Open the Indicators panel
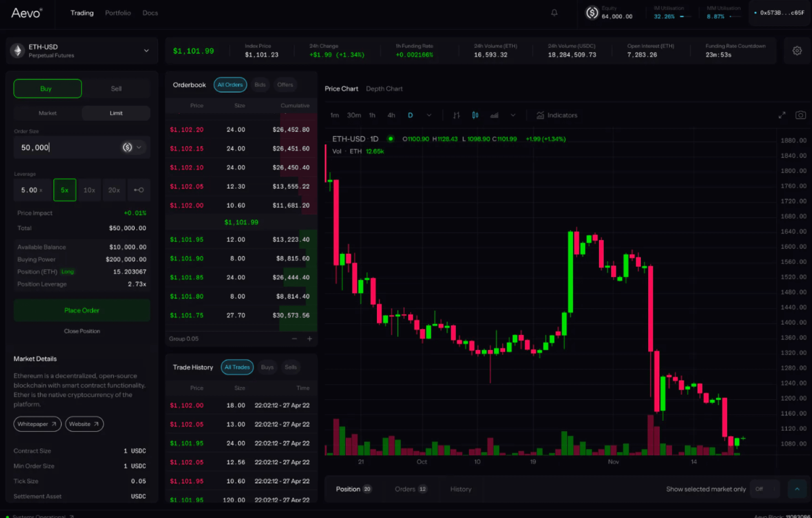The image size is (812, 518). point(557,115)
